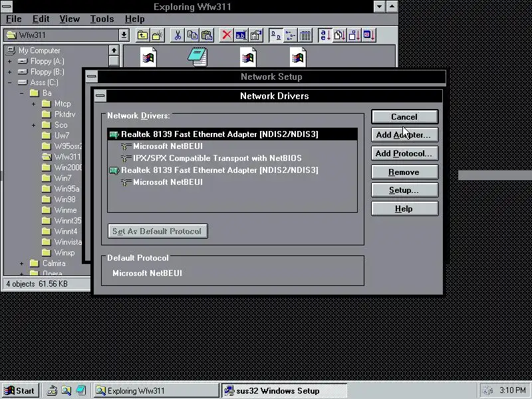Viewport: 532px width, 399px height.
Task: Click the Start button
Action: click(x=20, y=390)
